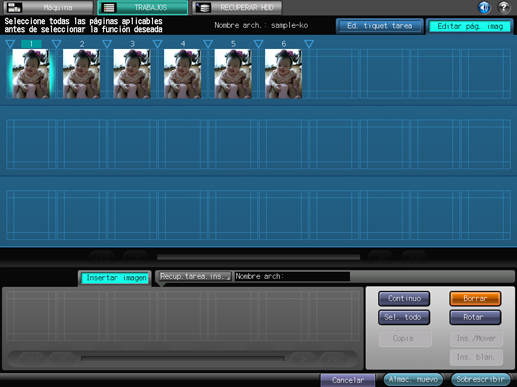Viewport: 517px width, 387px height.
Task: Click the orange Borrar button
Action: coord(475,299)
